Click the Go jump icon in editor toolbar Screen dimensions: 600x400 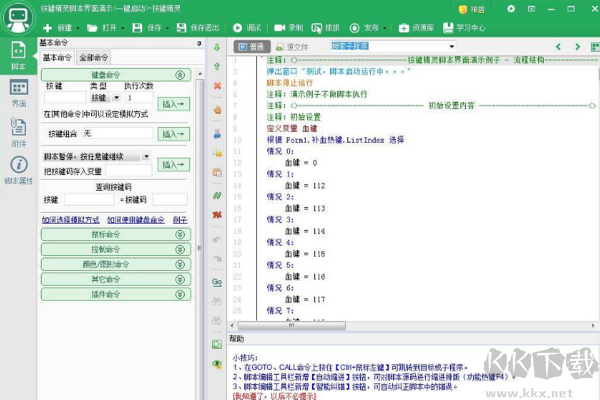point(217,282)
